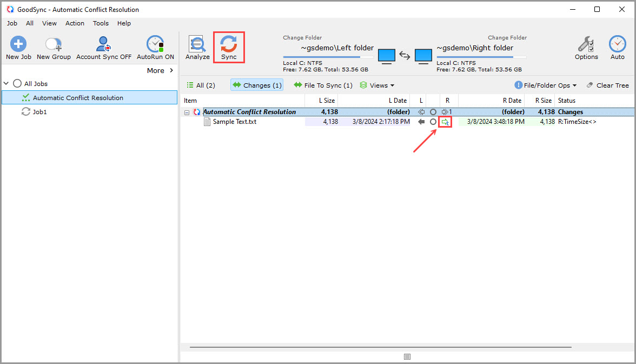Image resolution: width=636 pixels, height=364 pixels.
Task: Click the ~gsdemo\Right folder path
Action: pos(475,48)
